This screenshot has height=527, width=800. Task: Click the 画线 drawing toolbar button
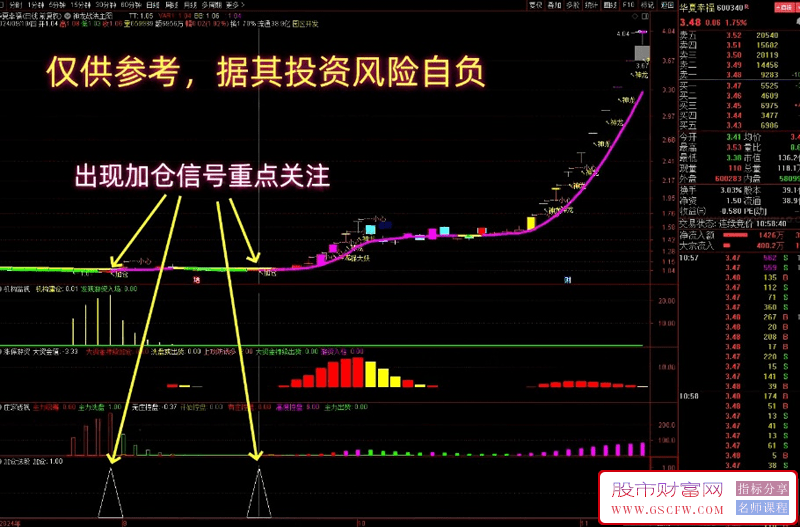click(610, 5)
